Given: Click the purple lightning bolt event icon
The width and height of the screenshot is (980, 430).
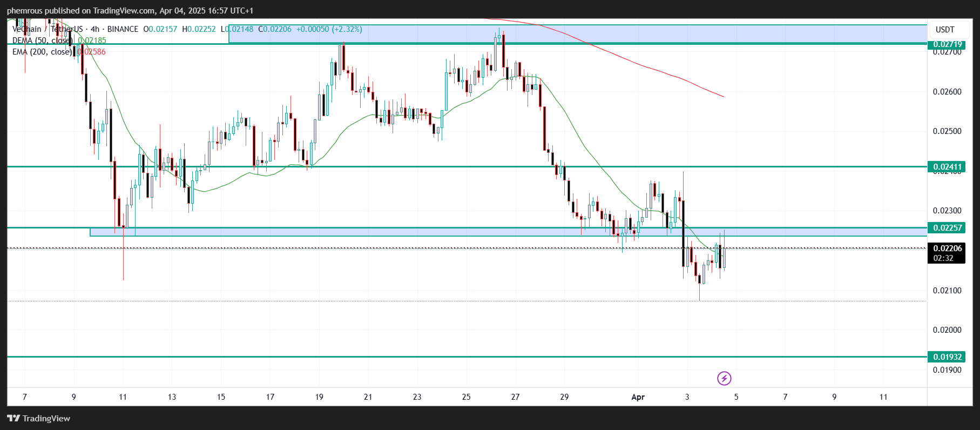Looking at the screenshot, I should [724, 378].
